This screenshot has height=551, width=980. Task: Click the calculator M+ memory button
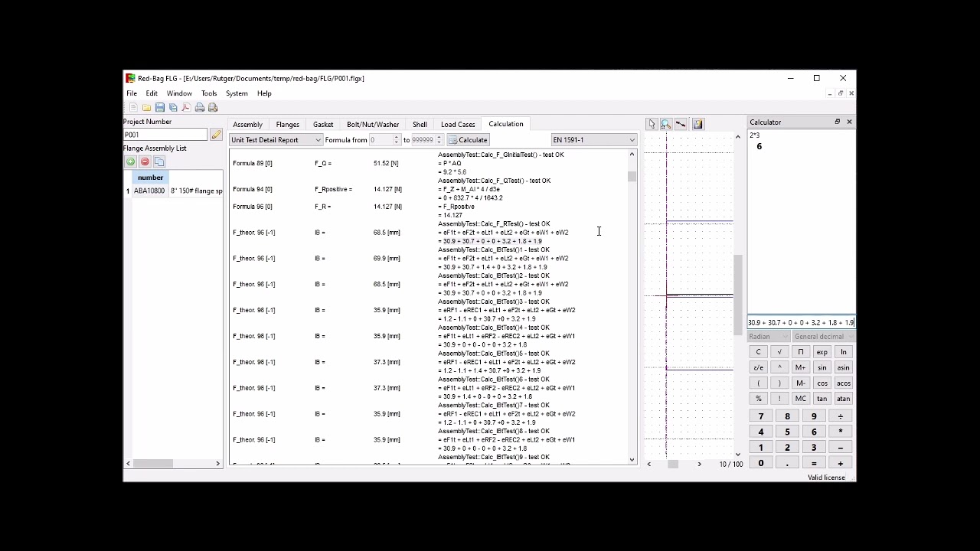click(800, 367)
